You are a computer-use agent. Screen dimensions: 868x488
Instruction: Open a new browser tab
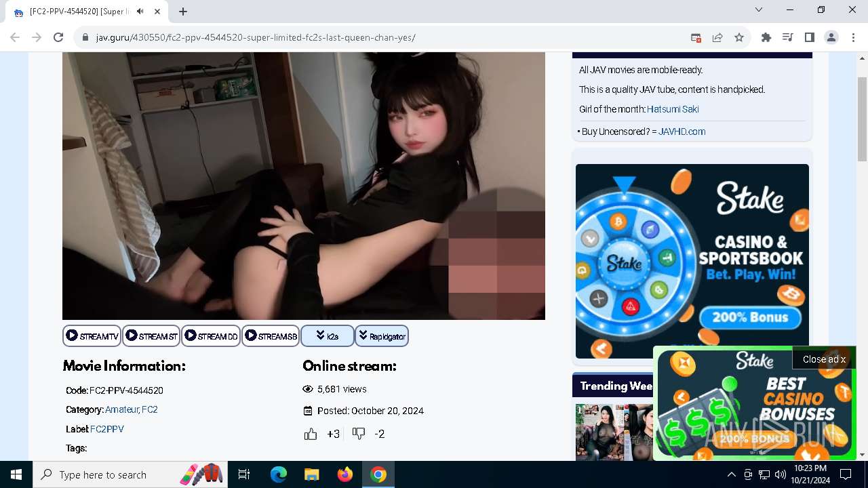coord(183,12)
